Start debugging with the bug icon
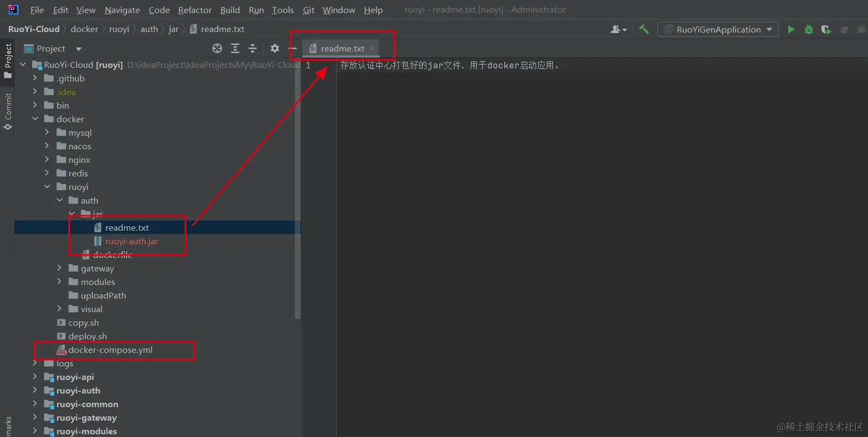This screenshot has width=868, height=437. (809, 29)
